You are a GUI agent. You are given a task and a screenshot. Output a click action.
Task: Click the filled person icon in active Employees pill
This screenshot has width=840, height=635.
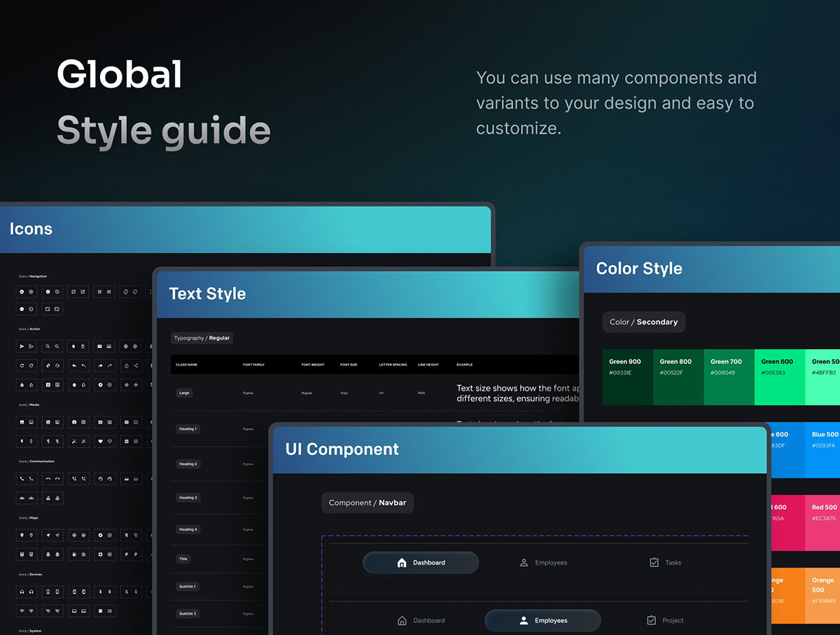point(524,620)
